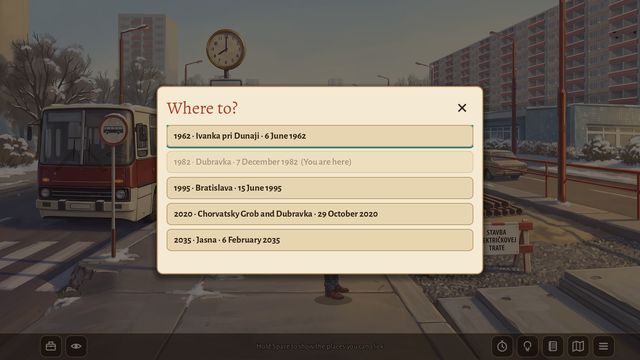Open the inventory briefcase icon
Viewport: 640px width, 360px height.
pyautogui.click(x=51, y=347)
